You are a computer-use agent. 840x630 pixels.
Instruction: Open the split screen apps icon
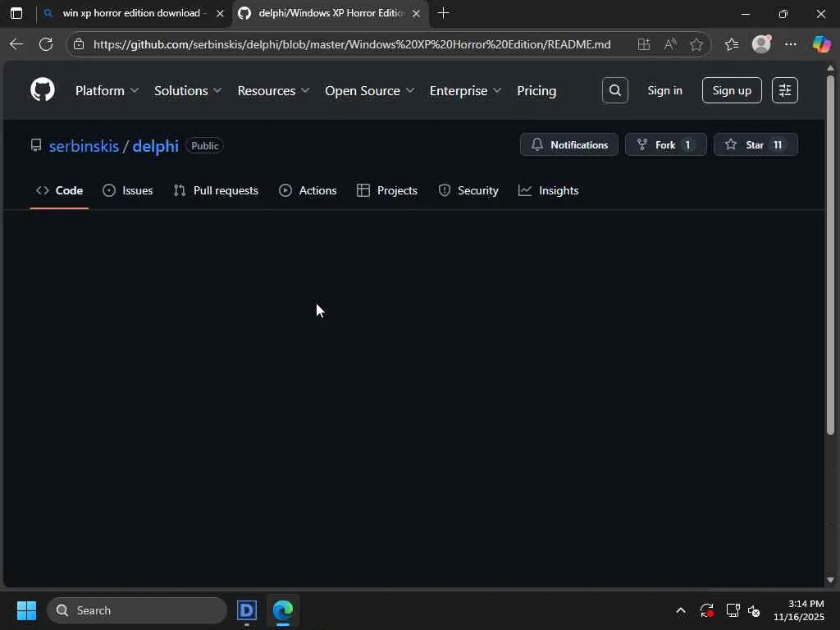pyautogui.click(x=643, y=44)
